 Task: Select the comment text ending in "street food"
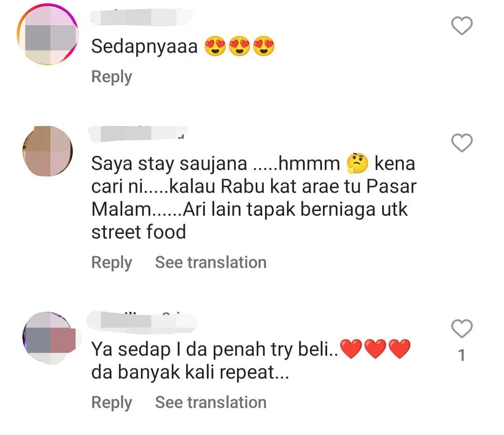click(252, 198)
